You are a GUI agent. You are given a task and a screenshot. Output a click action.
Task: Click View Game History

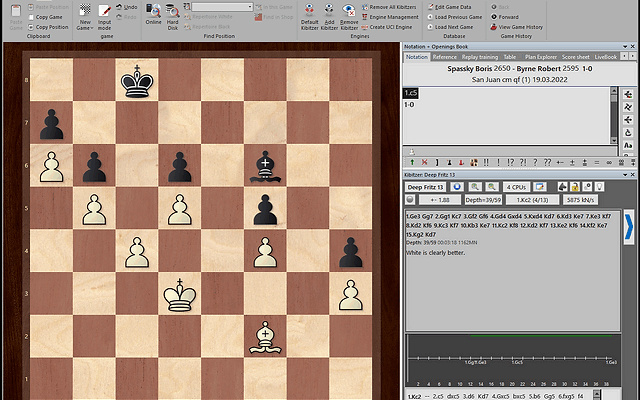(521, 26)
